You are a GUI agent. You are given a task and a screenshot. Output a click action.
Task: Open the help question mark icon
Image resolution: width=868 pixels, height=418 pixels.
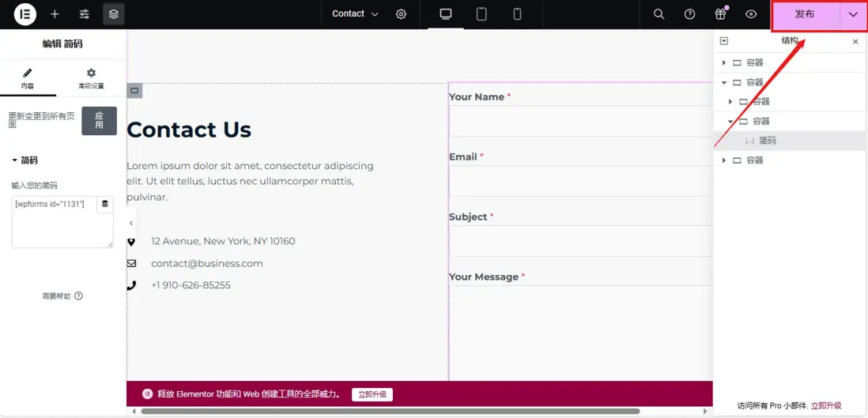(689, 14)
